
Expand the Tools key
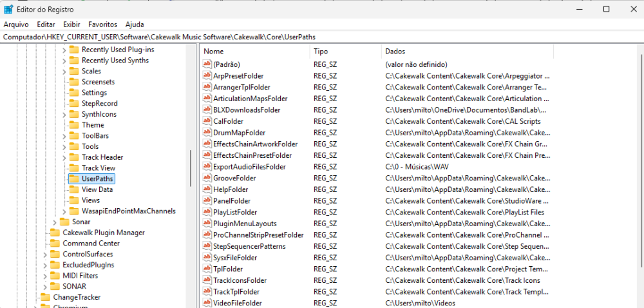tap(64, 147)
